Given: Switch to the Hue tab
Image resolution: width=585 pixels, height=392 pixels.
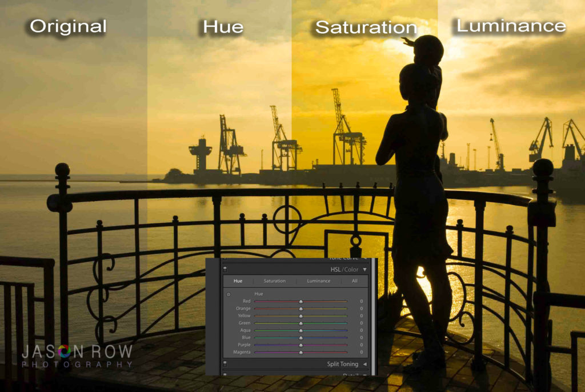Looking at the screenshot, I should pos(238,281).
